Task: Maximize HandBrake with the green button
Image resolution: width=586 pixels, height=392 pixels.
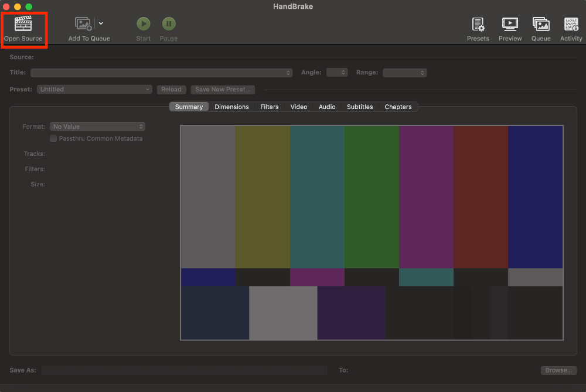Action: tap(29, 6)
